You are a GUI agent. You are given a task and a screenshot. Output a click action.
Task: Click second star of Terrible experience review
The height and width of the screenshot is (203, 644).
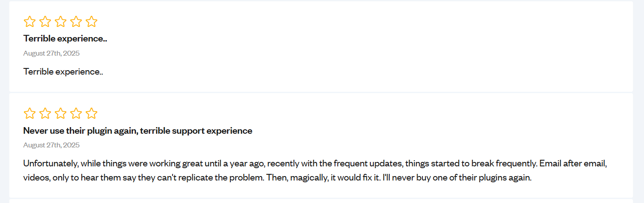point(45,22)
